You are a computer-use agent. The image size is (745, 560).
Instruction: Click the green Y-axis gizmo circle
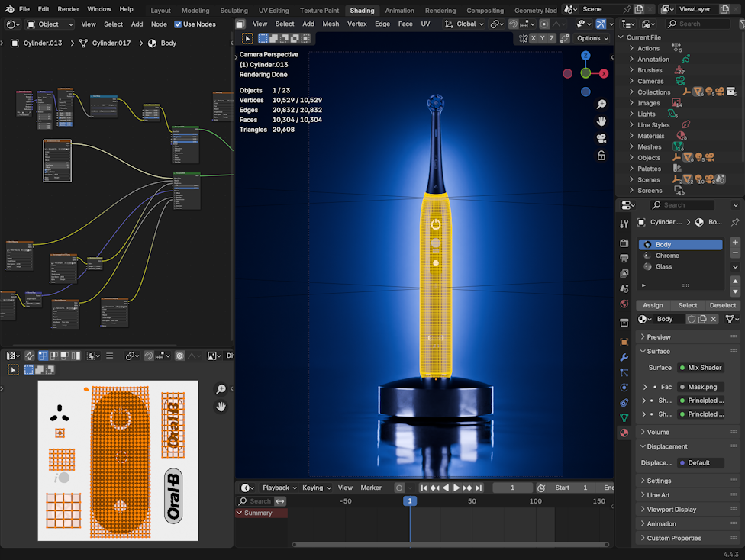[x=585, y=73]
